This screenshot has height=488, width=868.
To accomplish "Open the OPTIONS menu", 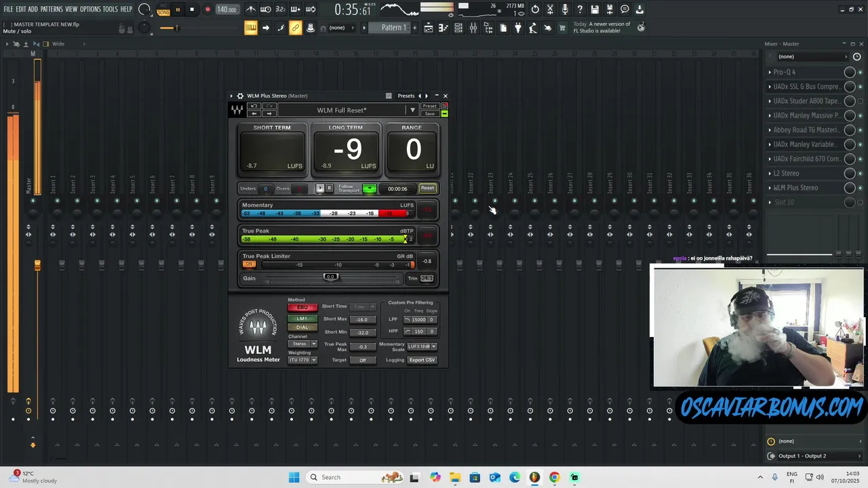I will pos(90,9).
